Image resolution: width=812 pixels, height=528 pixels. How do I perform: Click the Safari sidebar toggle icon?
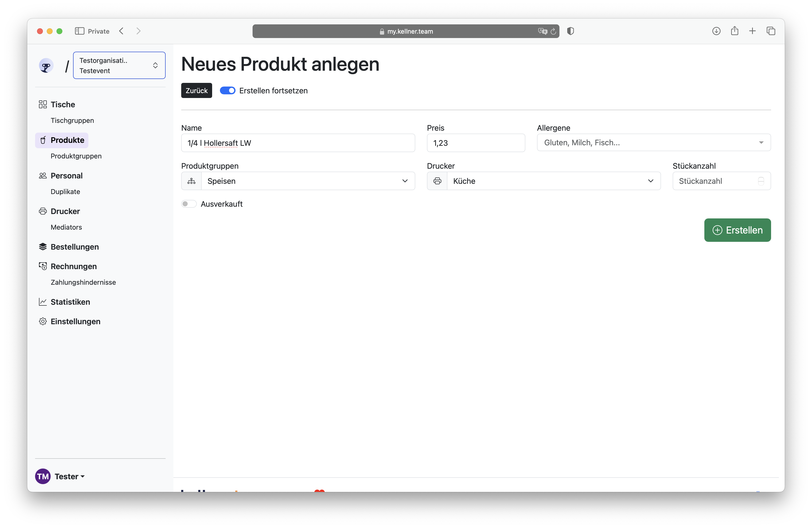pos(79,31)
